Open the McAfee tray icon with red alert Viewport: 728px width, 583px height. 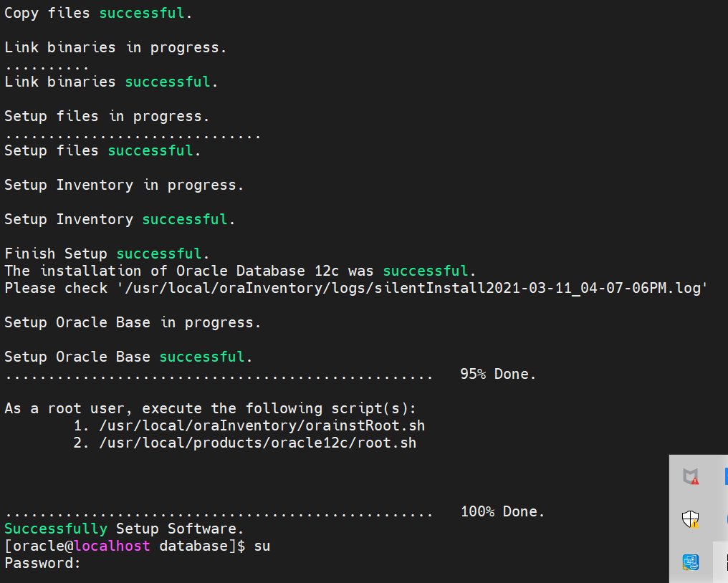pos(691,476)
